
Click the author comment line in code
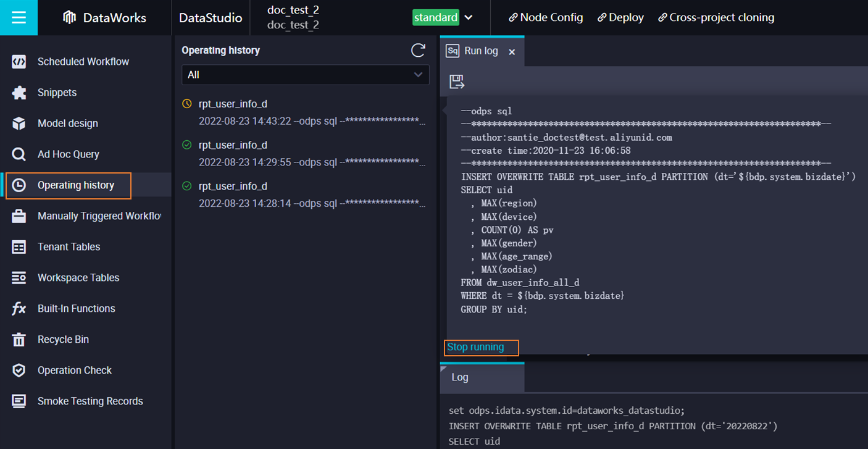[566, 138]
